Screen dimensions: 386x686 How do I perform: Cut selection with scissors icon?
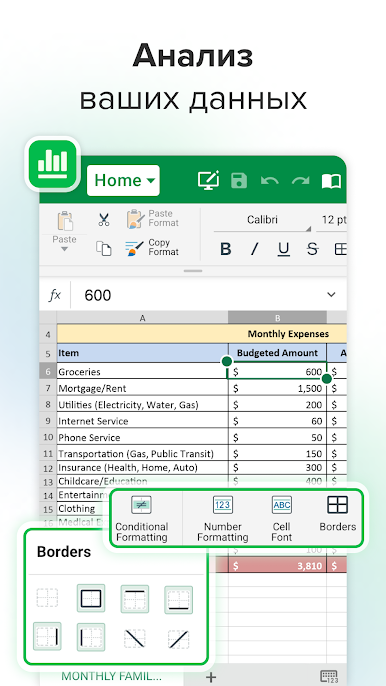104,220
